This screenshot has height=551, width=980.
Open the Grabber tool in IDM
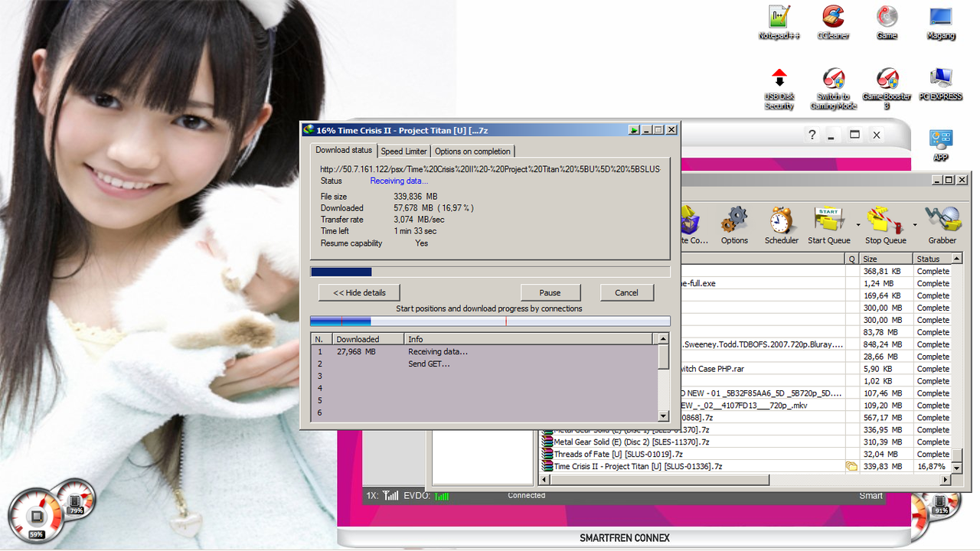(x=942, y=226)
